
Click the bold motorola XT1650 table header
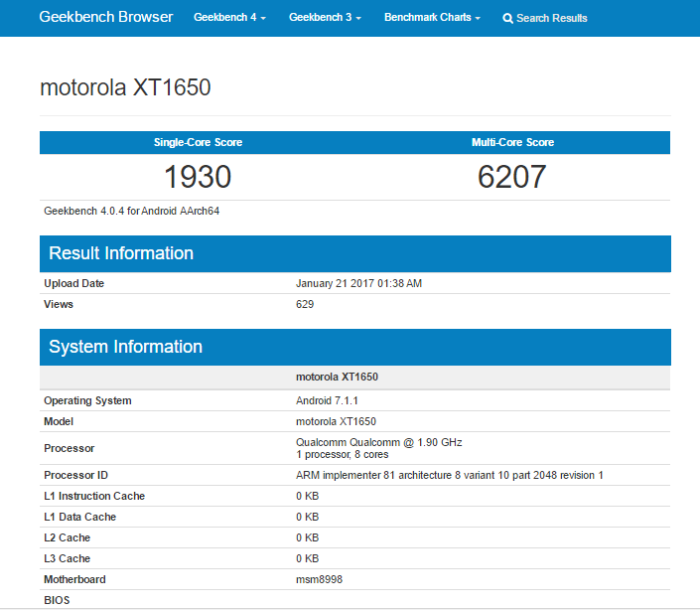[x=337, y=377]
